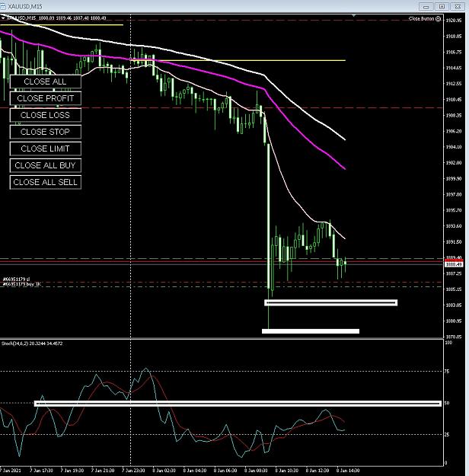Click the CLOSE LOSS button
The image size is (469, 476).
pyautogui.click(x=45, y=115)
